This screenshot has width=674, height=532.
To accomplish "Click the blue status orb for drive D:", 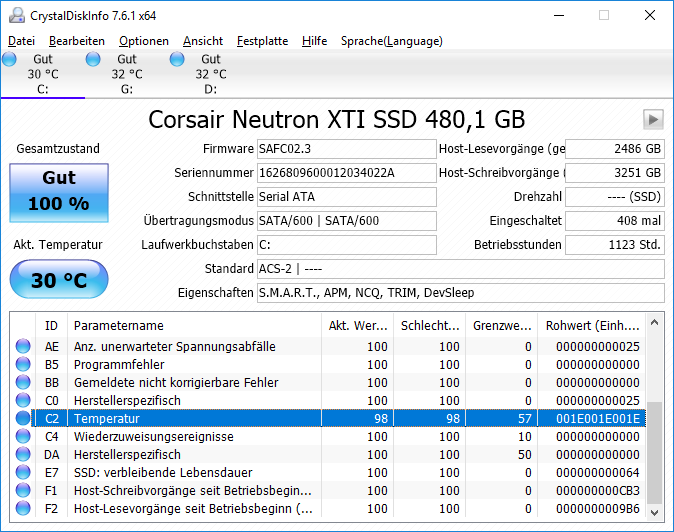I will pos(177,59).
